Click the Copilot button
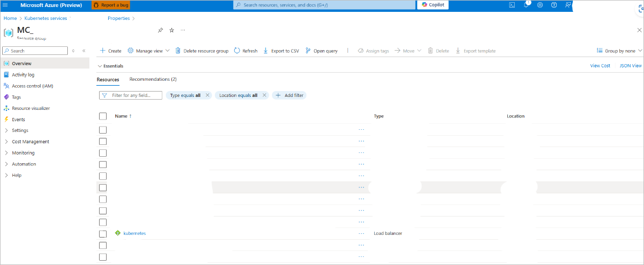 tap(433, 5)
